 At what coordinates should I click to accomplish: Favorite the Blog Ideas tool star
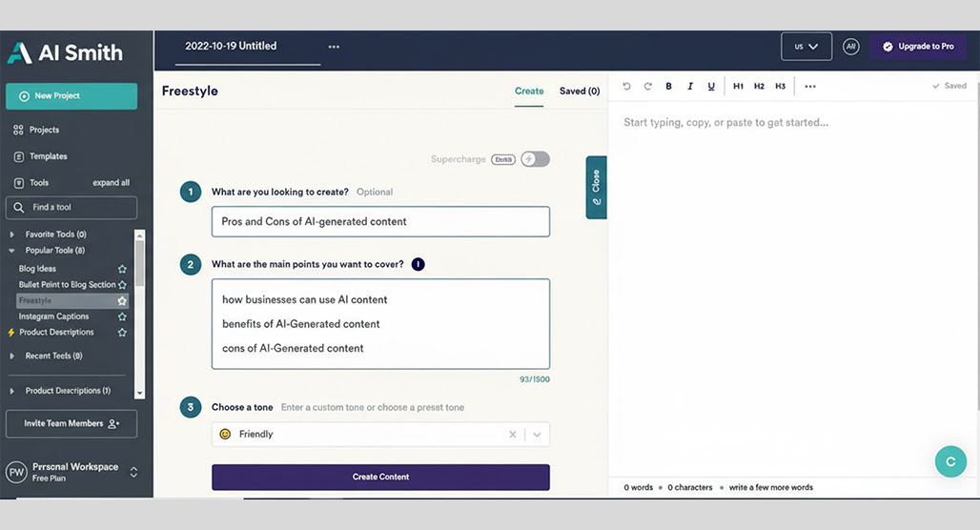(122, 269)
